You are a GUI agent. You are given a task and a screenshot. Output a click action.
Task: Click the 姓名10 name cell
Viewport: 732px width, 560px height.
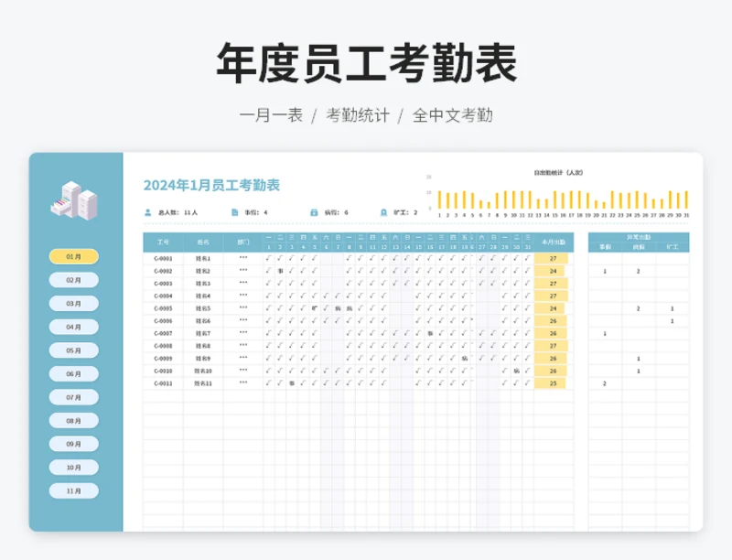point(203,371)
